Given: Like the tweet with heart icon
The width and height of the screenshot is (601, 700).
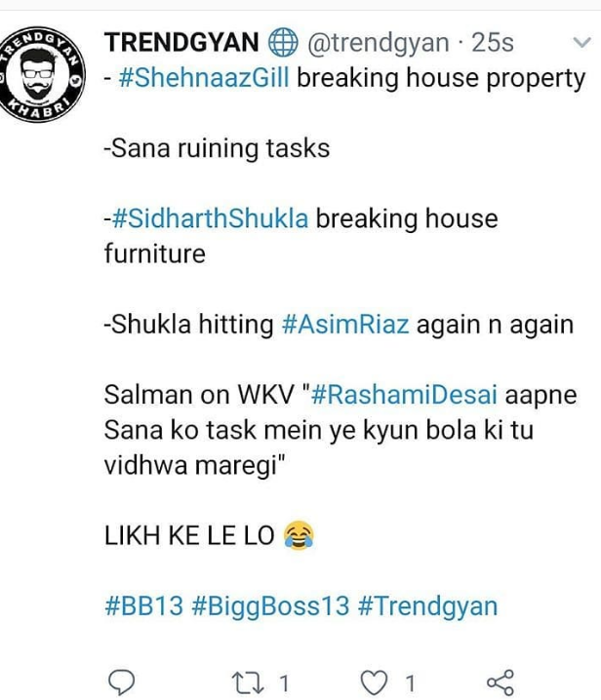Looking at the screenshot, I should (374, 683).
